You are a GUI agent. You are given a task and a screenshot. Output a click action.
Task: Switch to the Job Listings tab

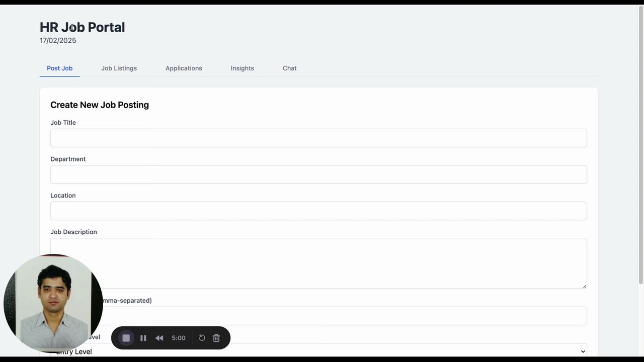click(x=119, y=68)
